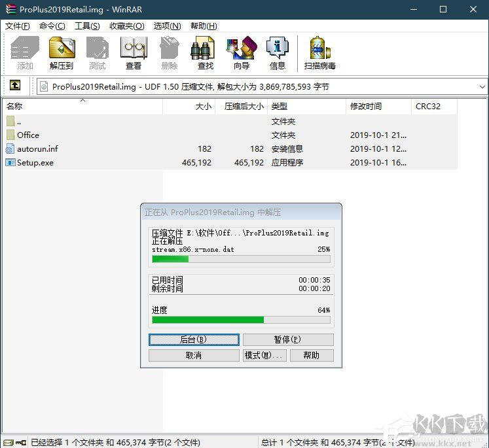Select the autorun.inf file name
The image size is (489, 448).
click(x=37, y=149)
